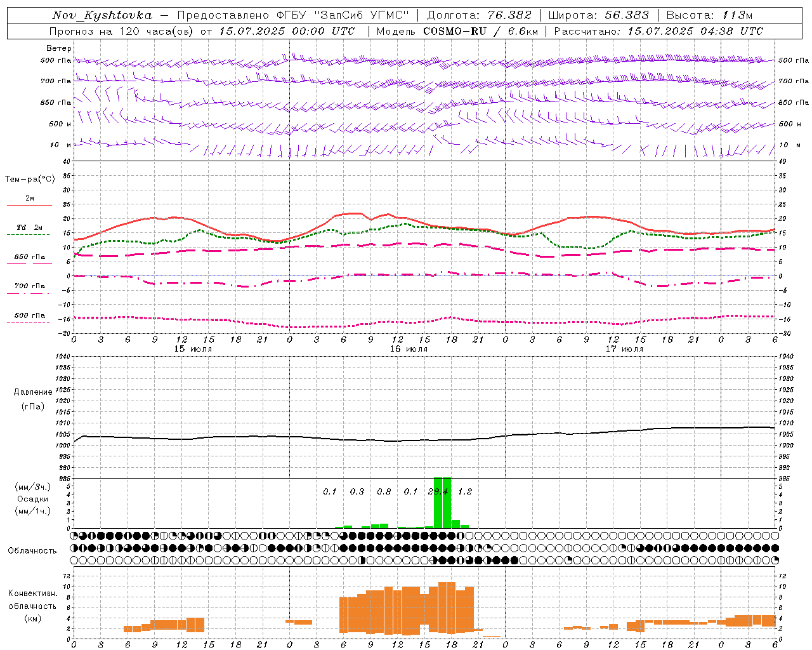Click the Ветер wind panel label
The height and width of the screenshot is (650, 812).
pyautogui.click(x=59, y=48)
